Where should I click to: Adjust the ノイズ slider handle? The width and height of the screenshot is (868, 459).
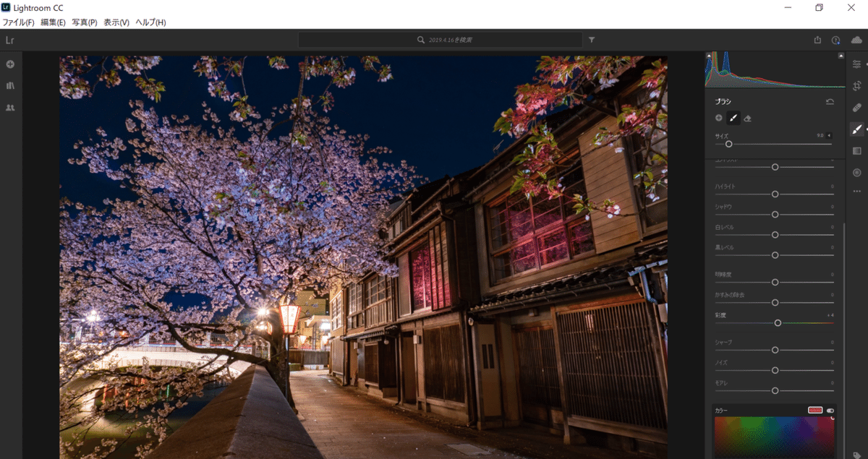[775, 370]
